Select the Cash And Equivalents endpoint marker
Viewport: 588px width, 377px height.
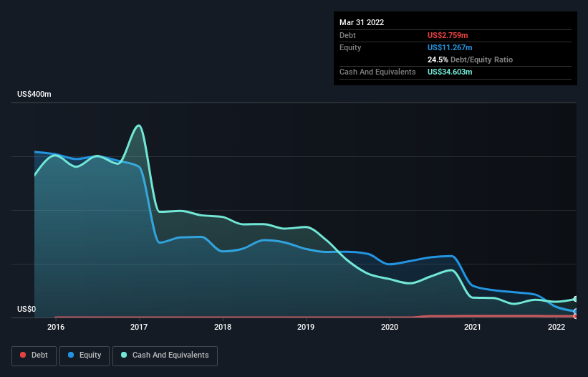coord(576,299)
